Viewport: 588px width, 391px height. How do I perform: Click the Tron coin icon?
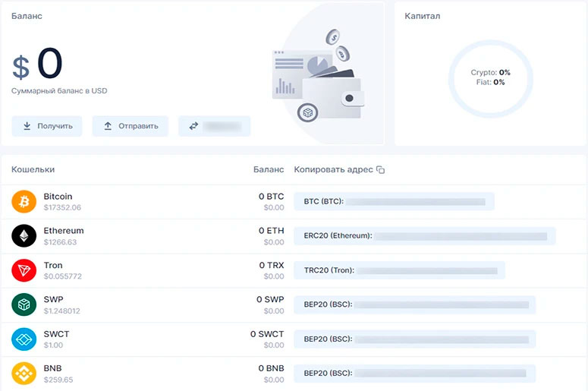pos(24,270)
